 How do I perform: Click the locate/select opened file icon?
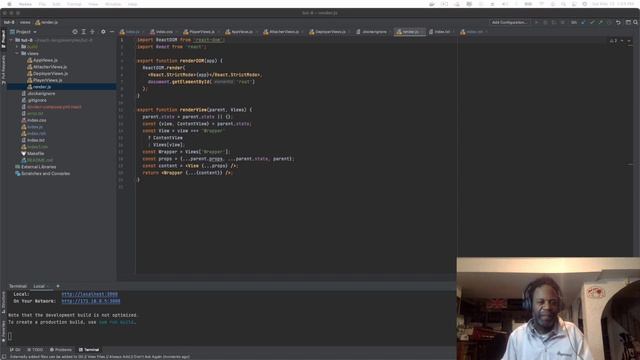pyautogui.click(x=75, y=32)
